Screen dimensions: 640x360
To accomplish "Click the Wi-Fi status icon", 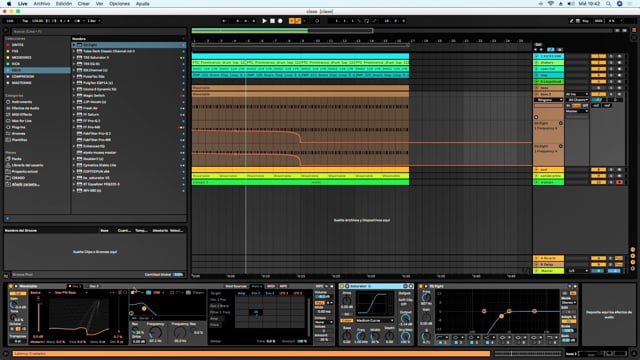I will click(x=551, y=4).
